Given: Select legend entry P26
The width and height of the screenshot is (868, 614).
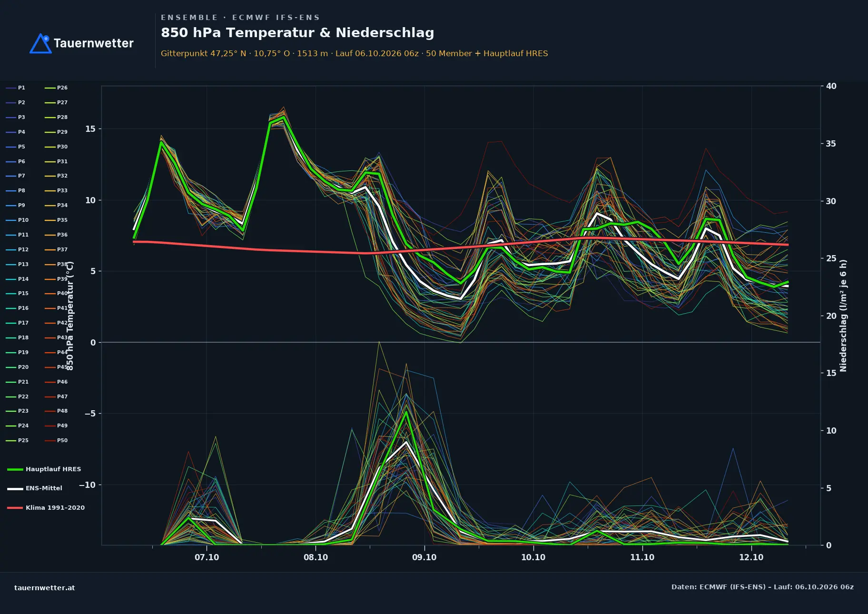Looking at the screenshot, I should coord(56,88).
